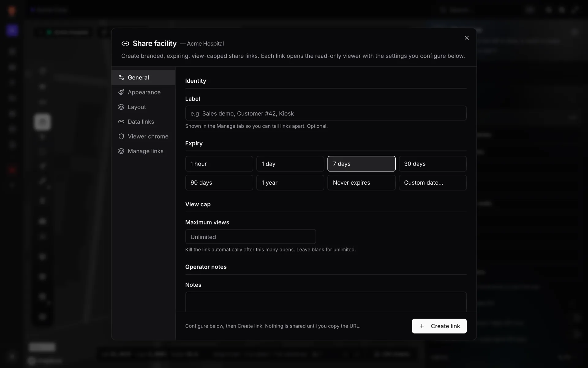Click the Expiry section heading

click(x=194, y=143)
